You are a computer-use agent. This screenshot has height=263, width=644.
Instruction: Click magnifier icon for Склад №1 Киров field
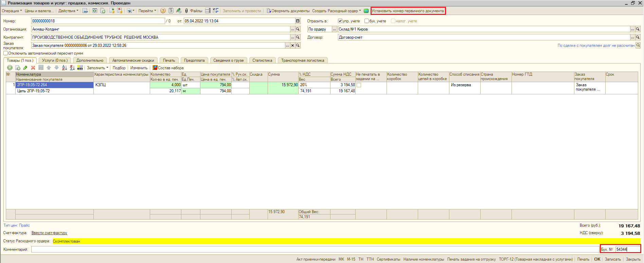click(638, 29)
